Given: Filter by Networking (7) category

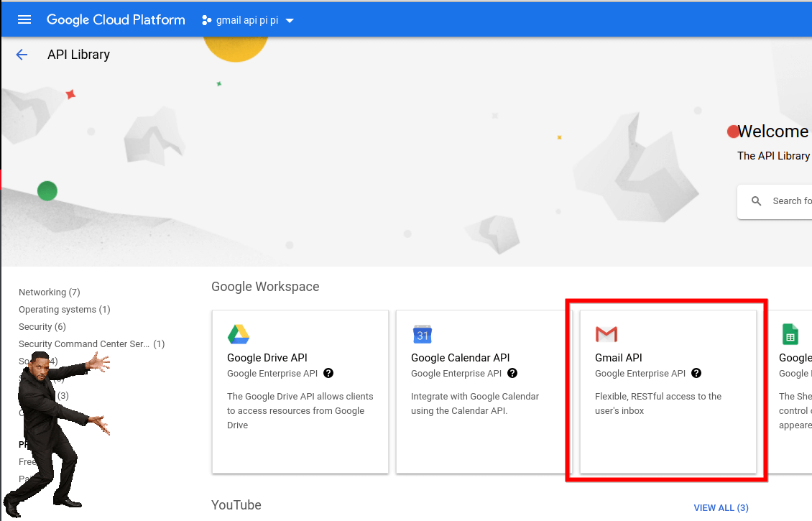Looking at the screenshot, I should tap(49, 292).
